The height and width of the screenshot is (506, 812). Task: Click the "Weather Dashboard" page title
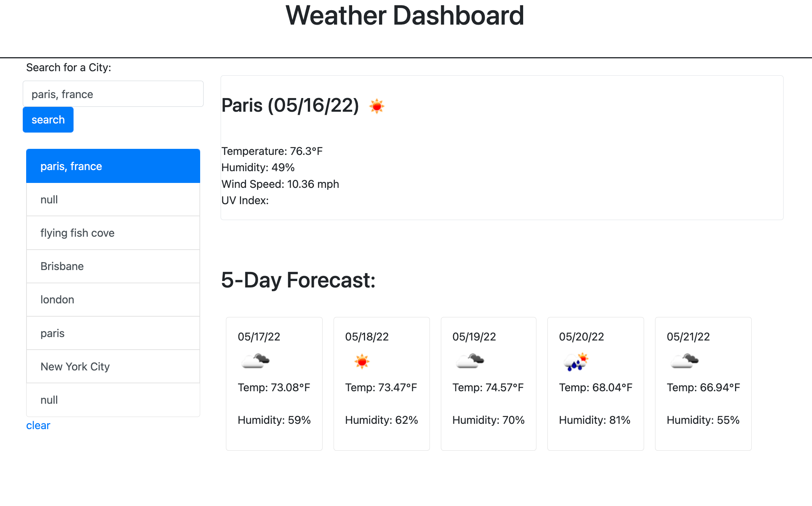405,16
